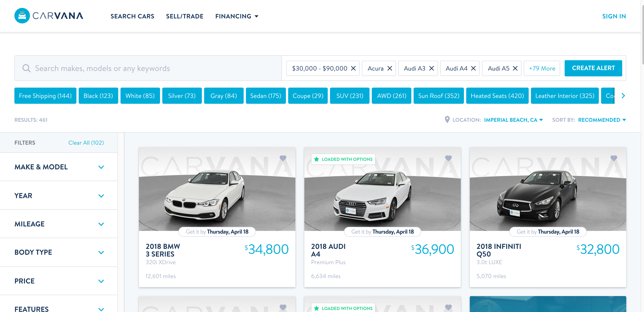The image size is (644, 312).
Task: Click the search makes and models field
Action: [x=148, y=68]
